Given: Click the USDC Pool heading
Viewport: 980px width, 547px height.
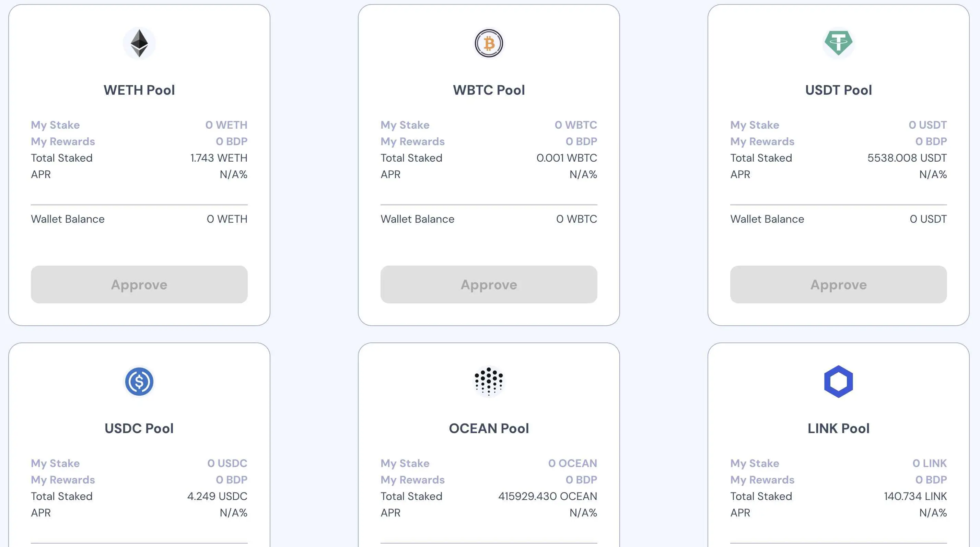Looking at the screenshot, I should tap(139, 428).
